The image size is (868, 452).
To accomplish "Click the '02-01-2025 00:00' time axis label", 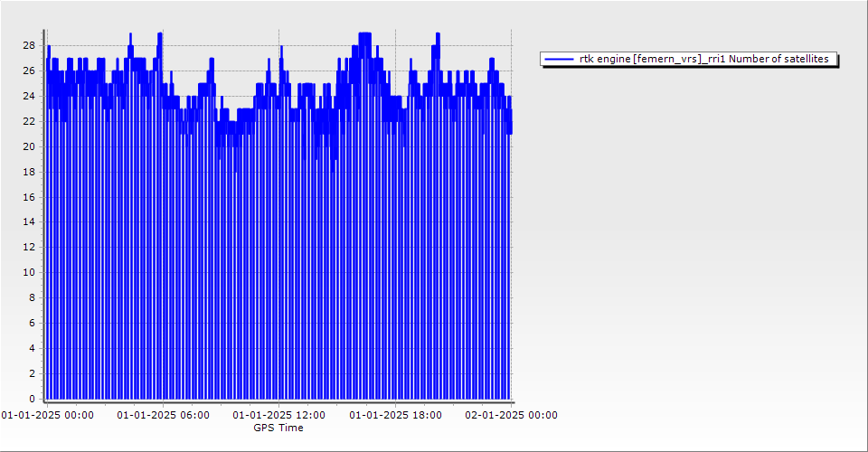I will tap(512, 415).
